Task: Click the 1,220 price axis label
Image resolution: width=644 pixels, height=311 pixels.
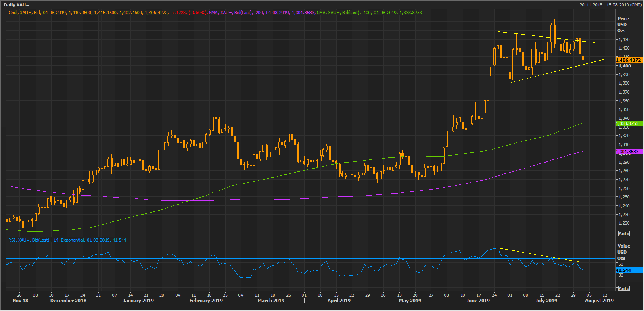Action: tap(624, 223)
